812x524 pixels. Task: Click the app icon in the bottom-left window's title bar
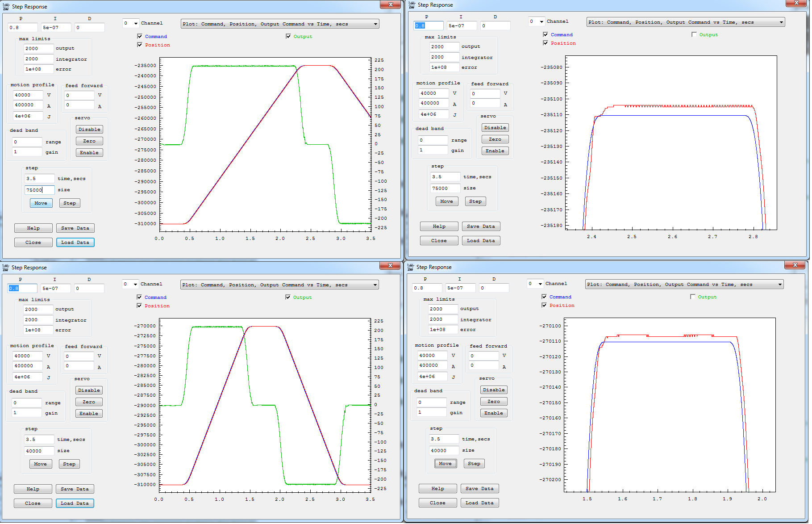coord(6,268)
